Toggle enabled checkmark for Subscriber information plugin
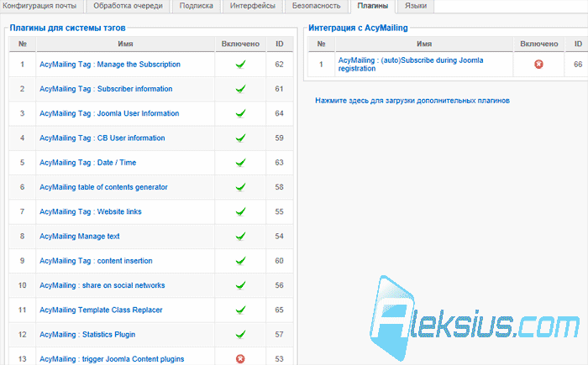 tap(240, 89)
